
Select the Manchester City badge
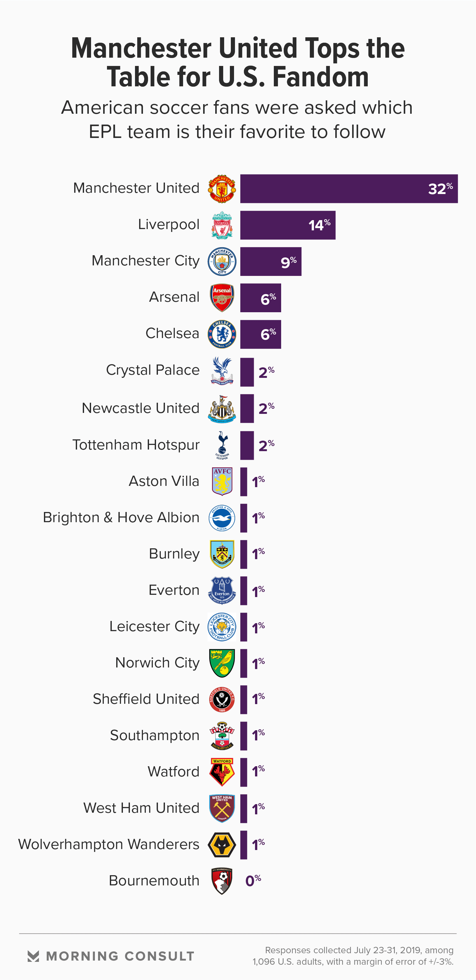pos(222,262)
